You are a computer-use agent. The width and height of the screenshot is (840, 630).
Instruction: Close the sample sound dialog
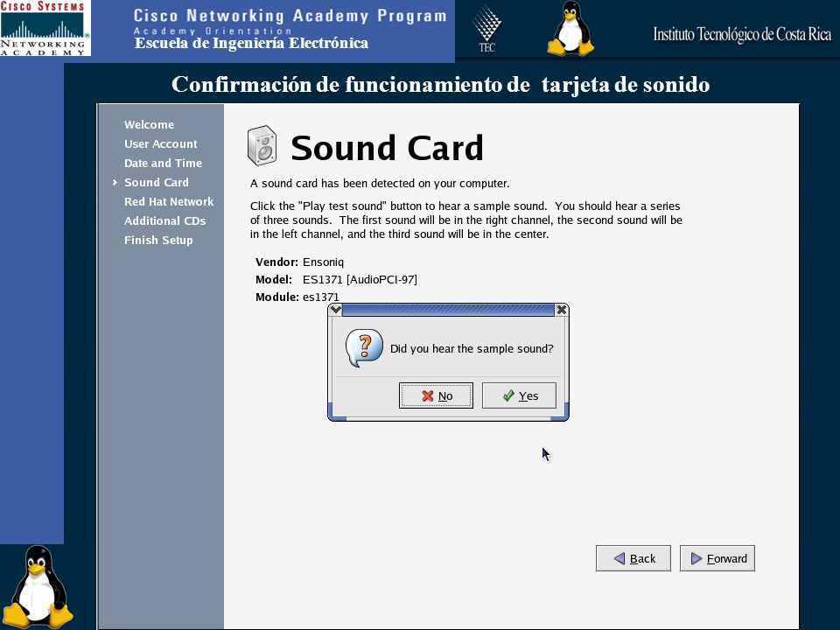pos(562,310)
